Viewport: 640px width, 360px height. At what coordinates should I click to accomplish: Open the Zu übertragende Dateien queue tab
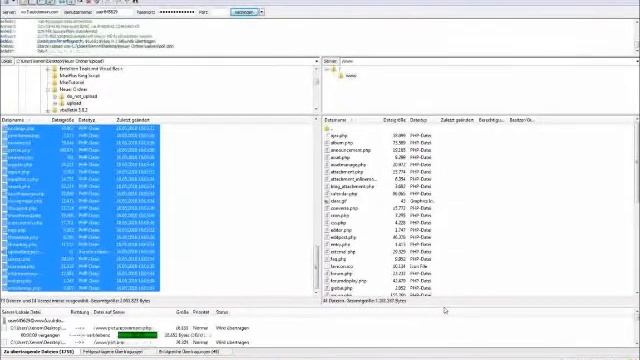39,351
